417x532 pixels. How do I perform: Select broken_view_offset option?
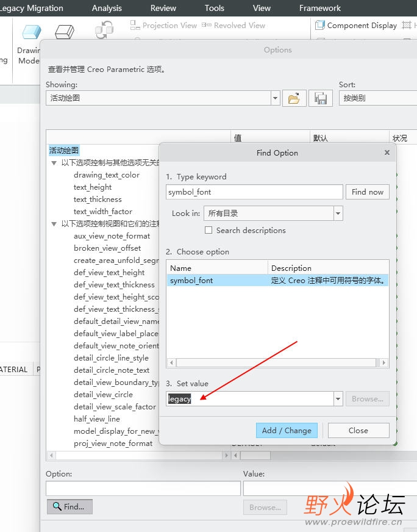pos(107,248)
